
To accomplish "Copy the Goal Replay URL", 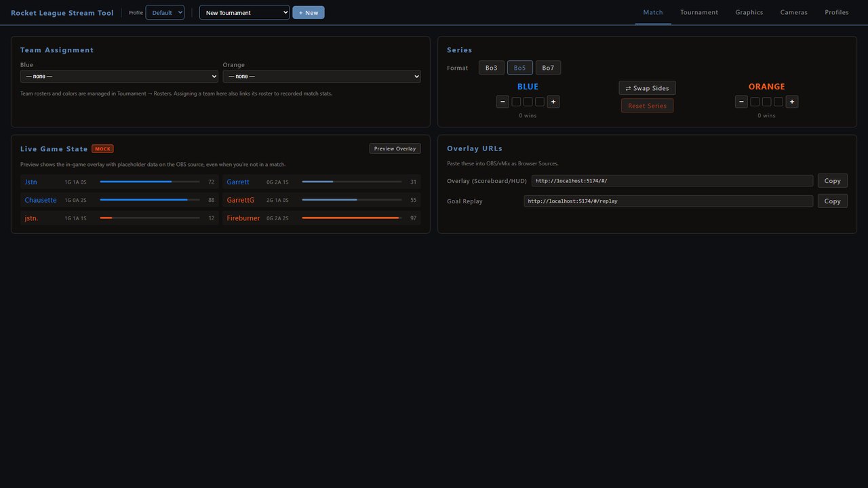I will [833, 201].
